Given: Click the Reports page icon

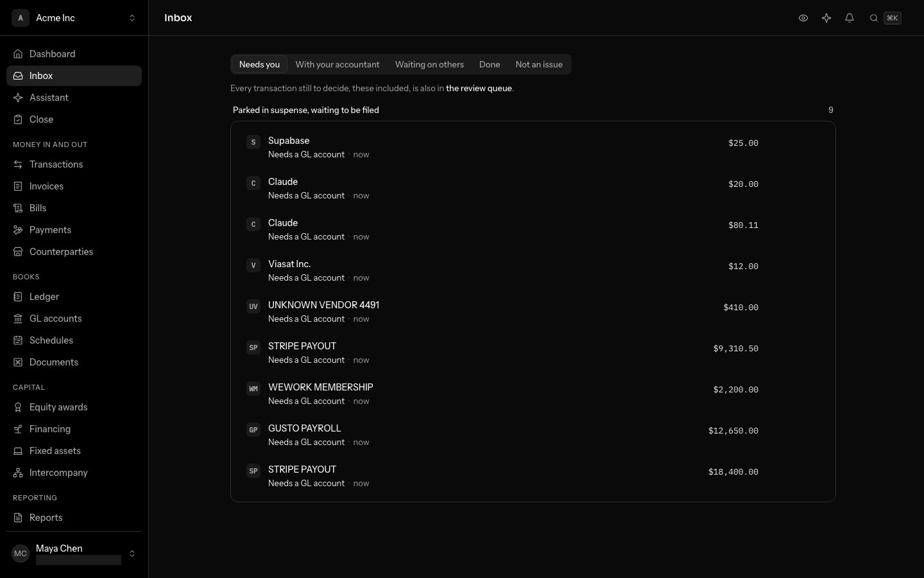Looking at the screenshot, I should click(x=18, y=518).
